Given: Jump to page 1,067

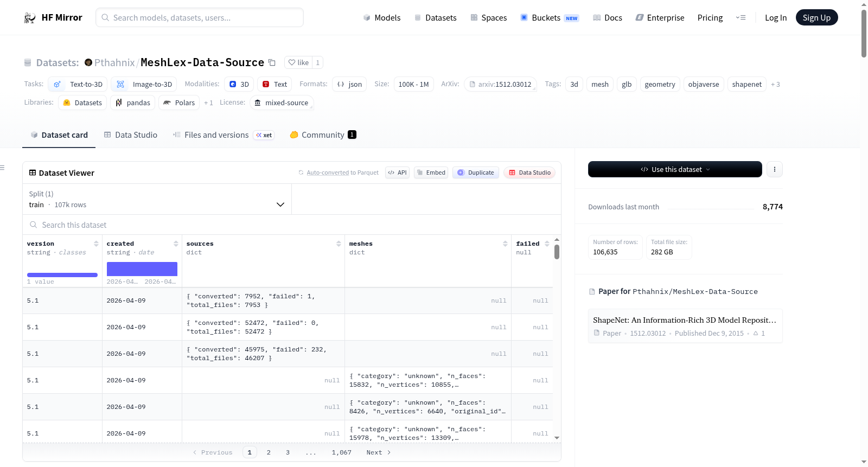Looking at the screenshot, I should tap(342, 452).
